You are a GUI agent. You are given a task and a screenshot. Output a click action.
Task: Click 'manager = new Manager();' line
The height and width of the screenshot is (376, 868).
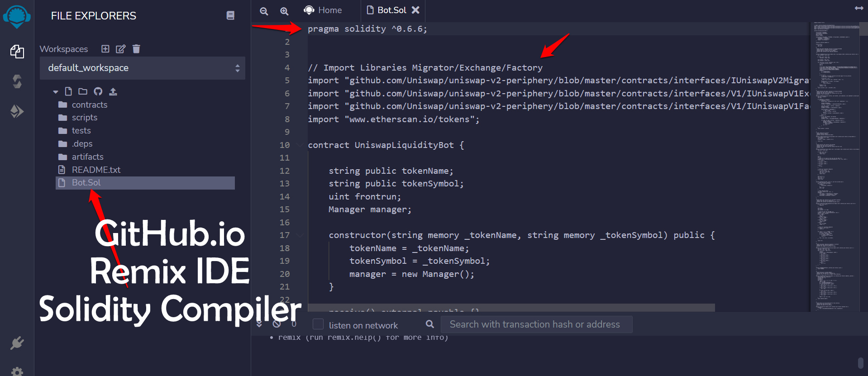pos(411,274)
